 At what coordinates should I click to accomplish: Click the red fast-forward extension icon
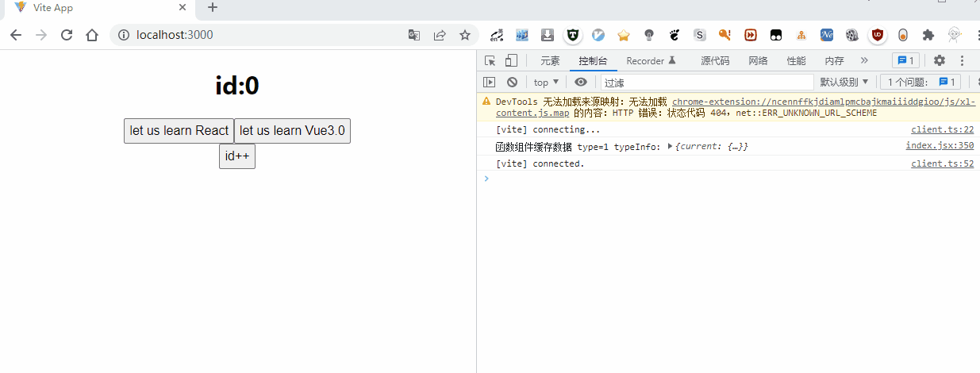(751, 35)
